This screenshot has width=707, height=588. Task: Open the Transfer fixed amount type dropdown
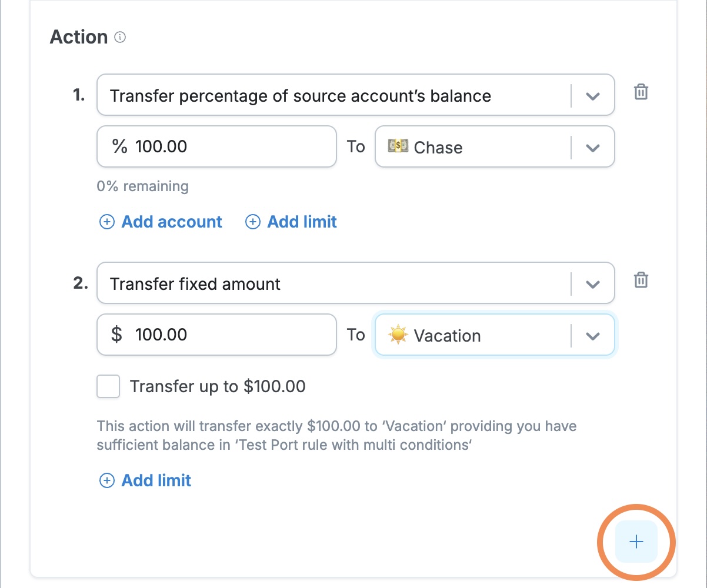tap(592, 284)
